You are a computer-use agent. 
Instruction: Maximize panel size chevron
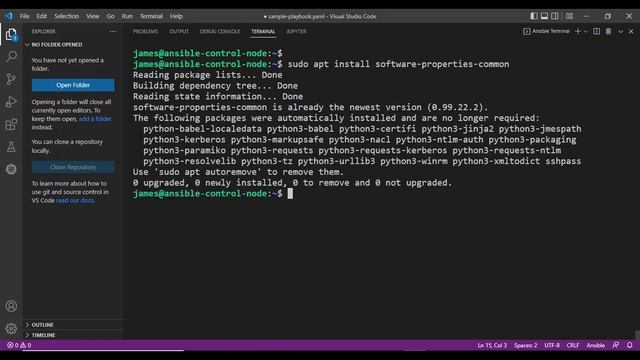[x=620, y=31]
